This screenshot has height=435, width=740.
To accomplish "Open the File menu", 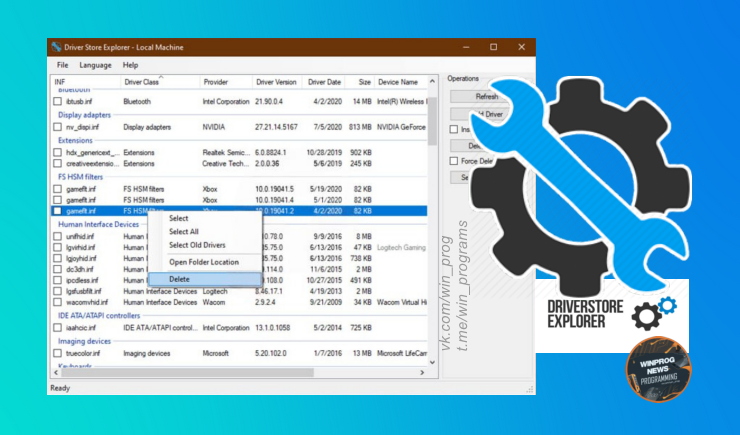I will click(62, 65).
